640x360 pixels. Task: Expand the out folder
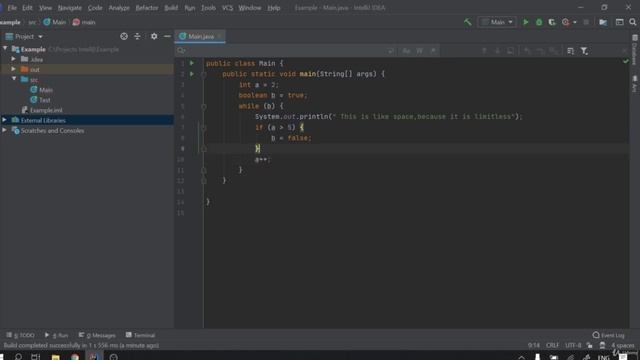(13, 69)
